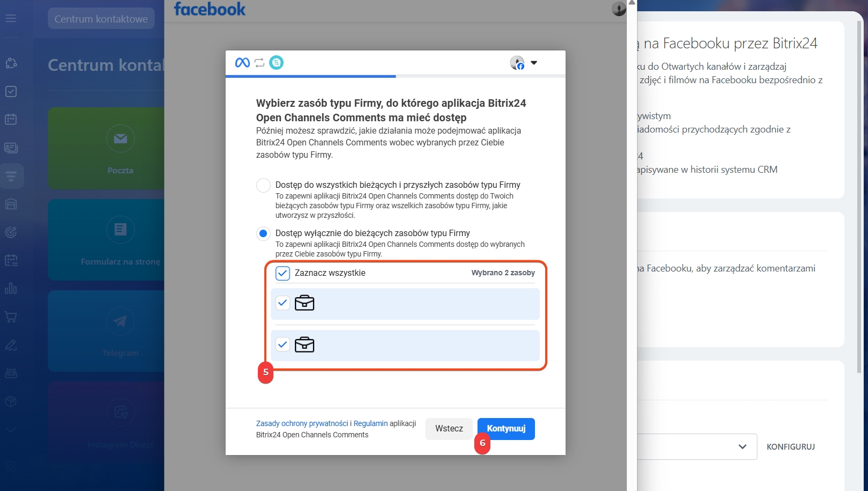Open the goals target icon in sidebar
The width and height of the screenshot is (868, 491).
click(x=11, y=232)
